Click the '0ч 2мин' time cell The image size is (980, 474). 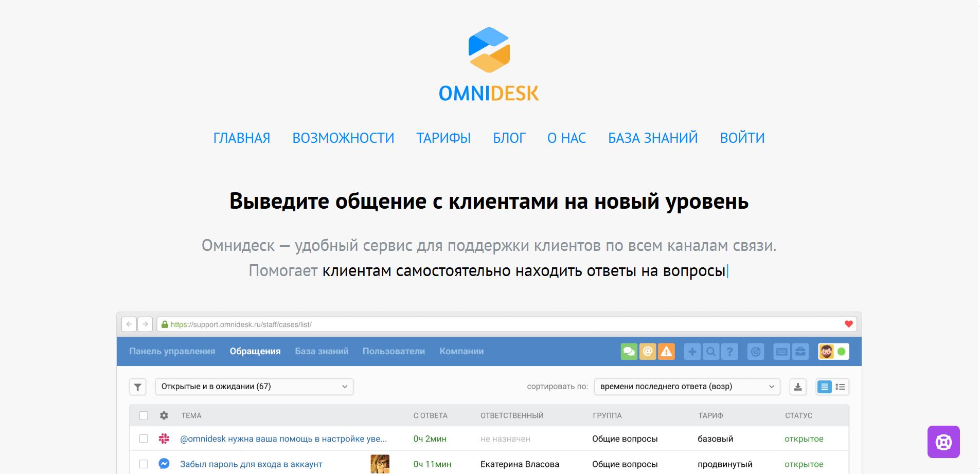click(430, 439)
